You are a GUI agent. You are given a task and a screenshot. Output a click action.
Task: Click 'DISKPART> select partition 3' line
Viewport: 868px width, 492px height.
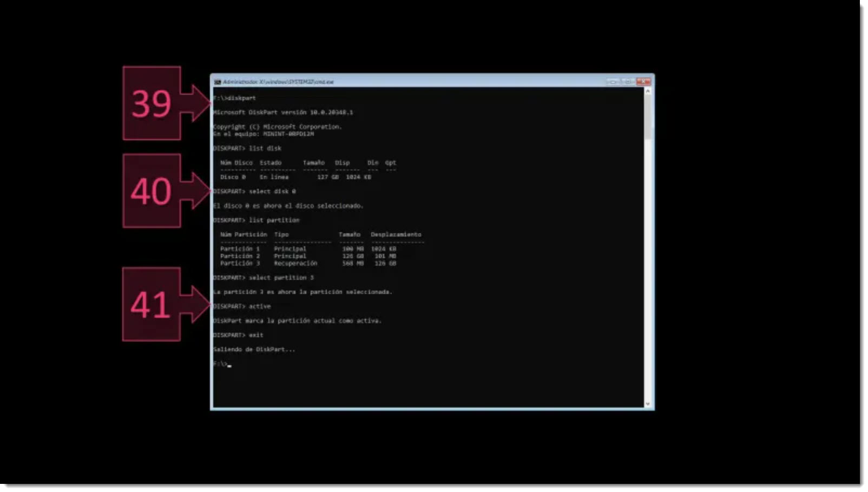(264, 278)
